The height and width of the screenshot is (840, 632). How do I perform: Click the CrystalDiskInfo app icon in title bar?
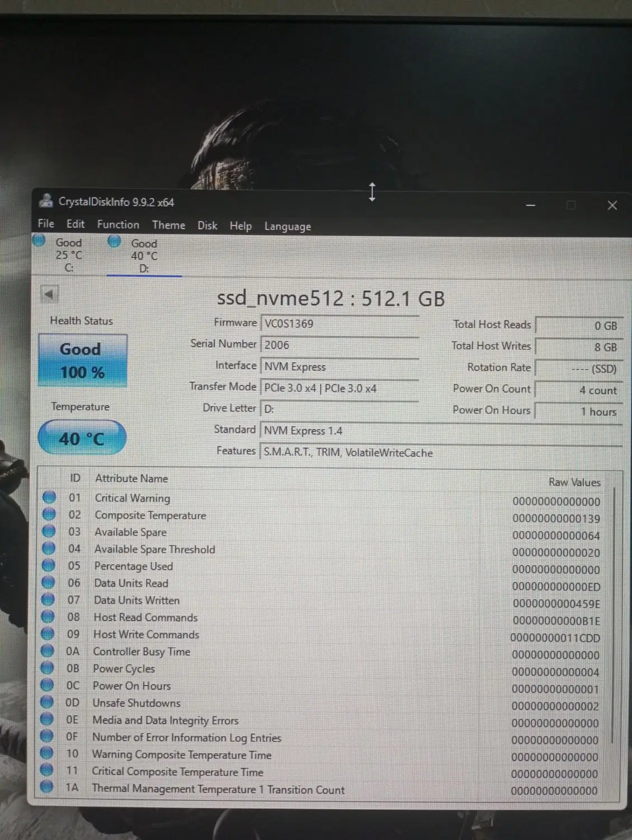pyautogui.click(x=46, y=200)
